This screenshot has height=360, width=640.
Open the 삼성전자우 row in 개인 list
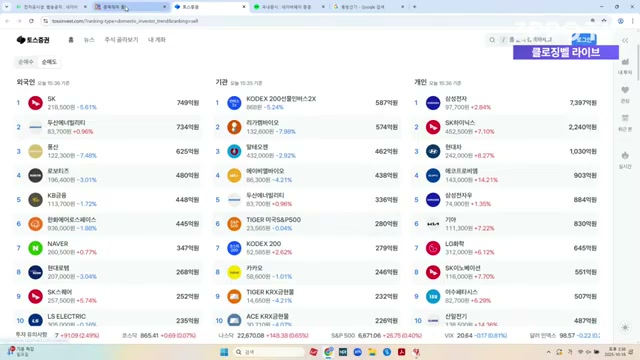pyautogui.click(x=506, y=200)
